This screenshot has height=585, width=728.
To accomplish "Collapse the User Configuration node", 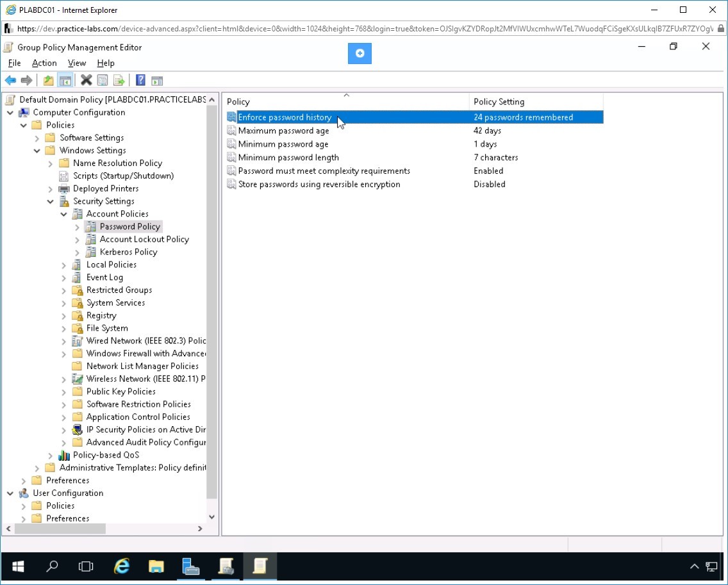I will (x=10, y=493).
